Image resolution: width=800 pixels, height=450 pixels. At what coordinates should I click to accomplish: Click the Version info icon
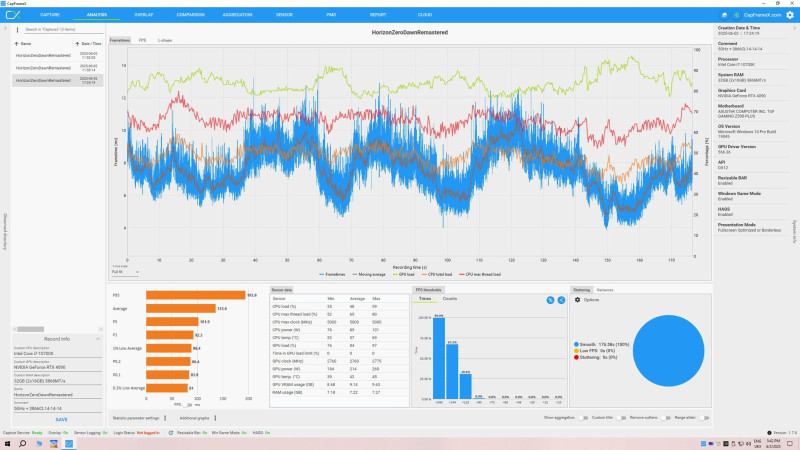[769, 433]
